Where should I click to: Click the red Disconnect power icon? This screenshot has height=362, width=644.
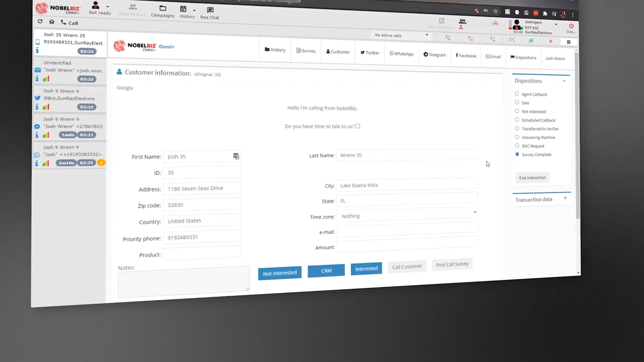[x=571, y=26]
